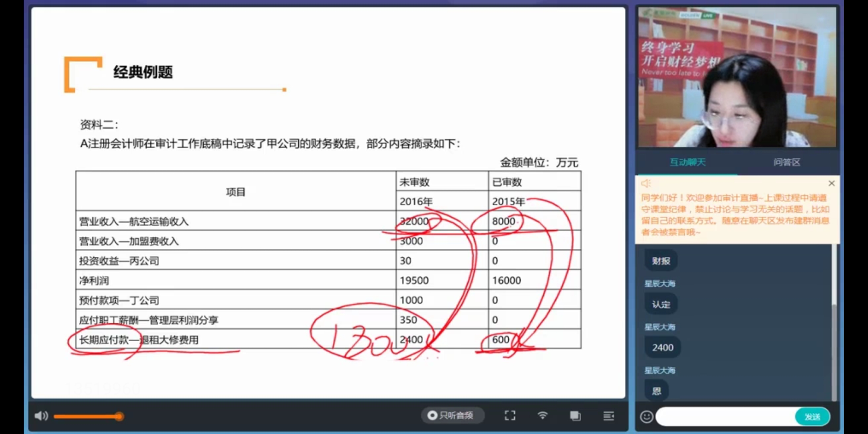This screenshot has height=434, width=868.
Task: Open the network line wifi icon
Action: click(542, 416)
